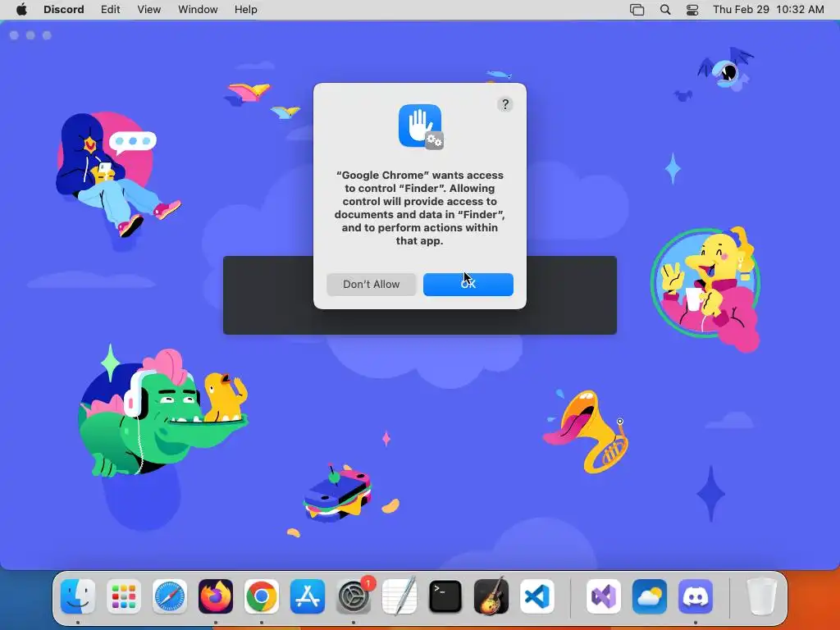Click Don't Allow in the dialog
The width and height of the screenshot is (840, 630).
pyautogui.click(x=372, y=285)
